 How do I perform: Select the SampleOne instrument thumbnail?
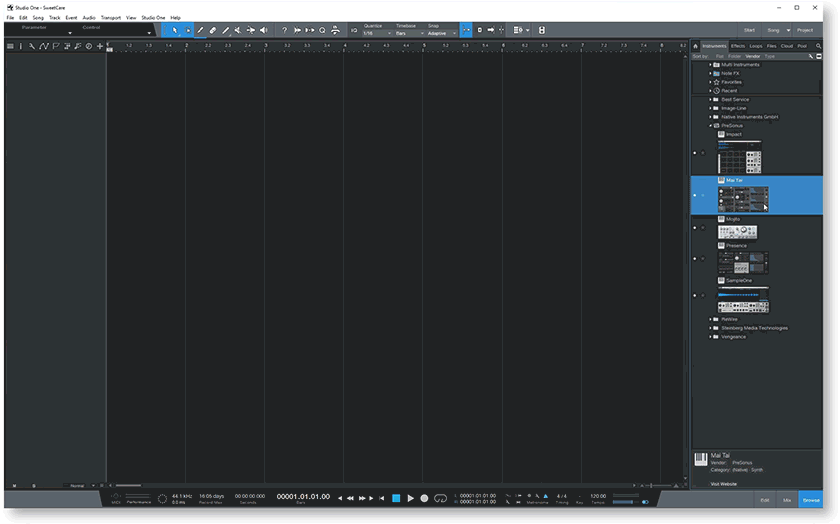click(743, 300)
